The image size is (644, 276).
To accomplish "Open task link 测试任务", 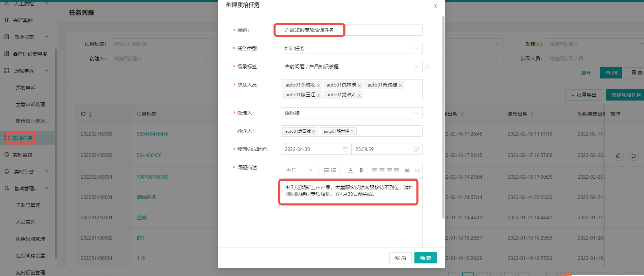I will [147, 197].
